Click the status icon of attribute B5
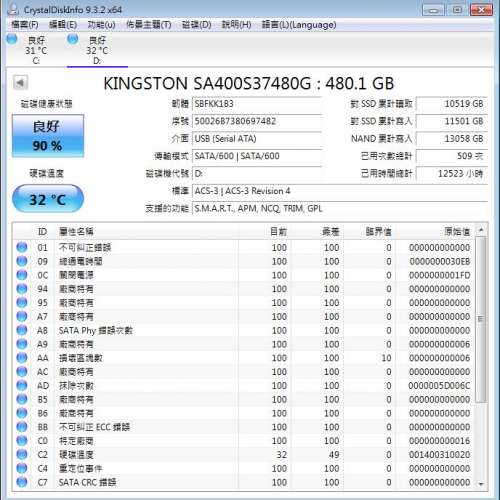Image resolution: width=500 pixels, height=500 pixels. (x=22, y=399)
